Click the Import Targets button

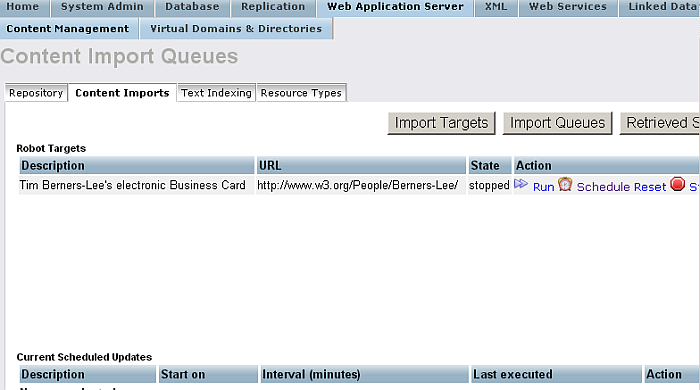click(x=442, y=123)
